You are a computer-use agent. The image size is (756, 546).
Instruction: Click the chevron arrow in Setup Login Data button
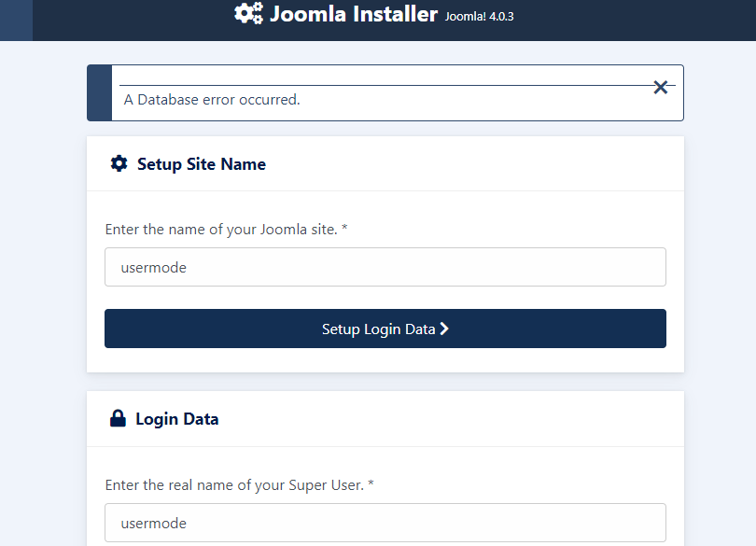point(444,329)
